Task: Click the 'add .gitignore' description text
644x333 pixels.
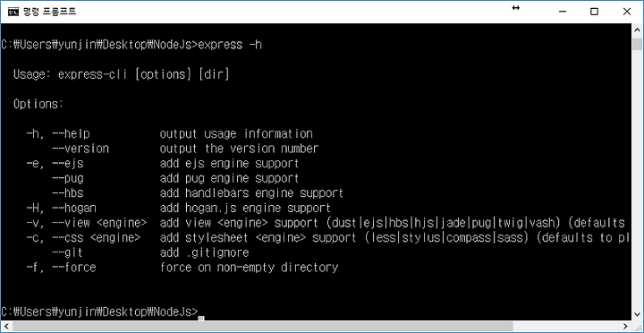Action: [204, 252]
